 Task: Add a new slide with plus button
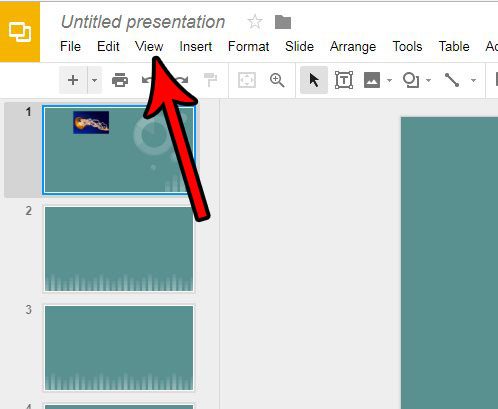[73, 80]
